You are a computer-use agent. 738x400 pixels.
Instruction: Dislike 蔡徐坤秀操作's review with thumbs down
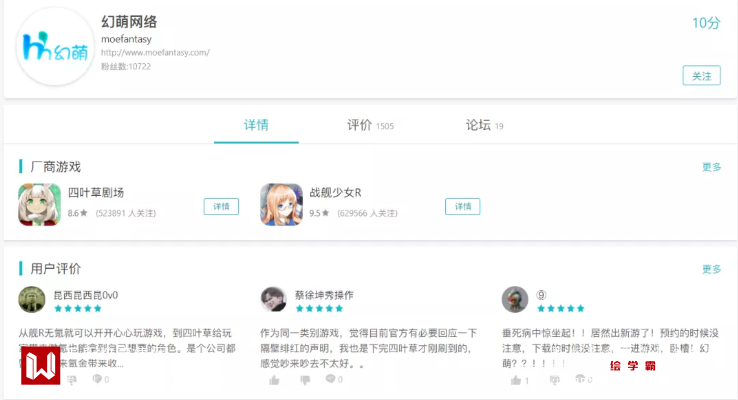tap(305, 380)
